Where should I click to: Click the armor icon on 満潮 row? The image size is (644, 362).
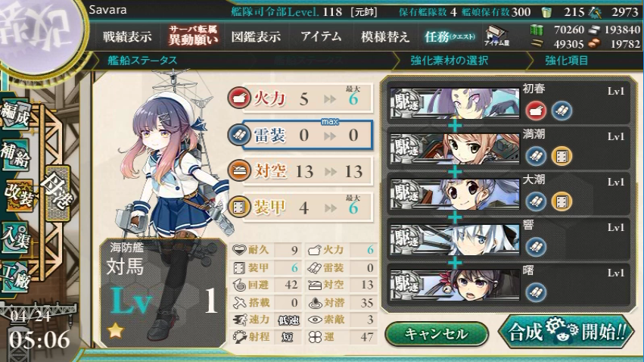click(562, 156)
